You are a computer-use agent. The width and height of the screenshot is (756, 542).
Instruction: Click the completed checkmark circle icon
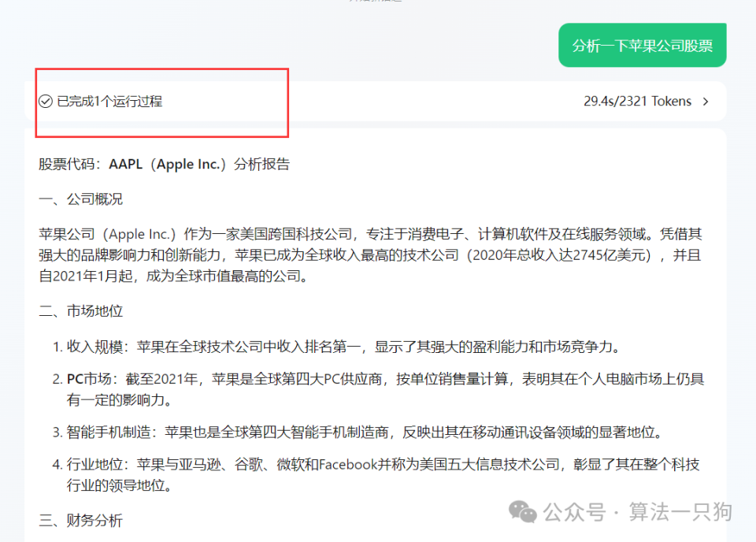coord(46,102)
